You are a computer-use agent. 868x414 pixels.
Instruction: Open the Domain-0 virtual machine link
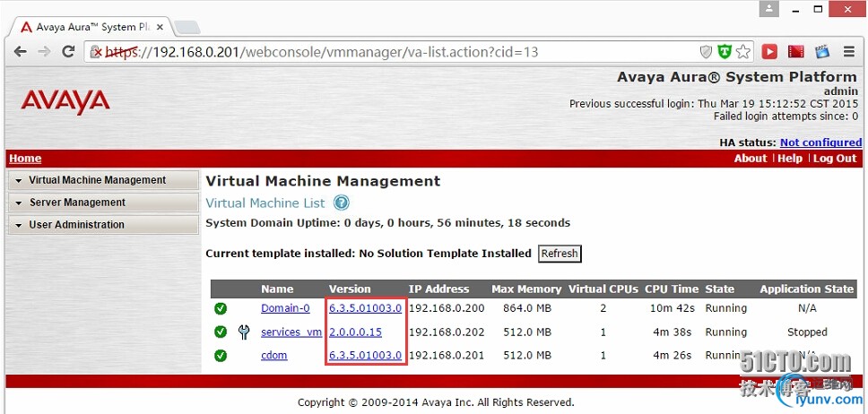pos(285,308)
